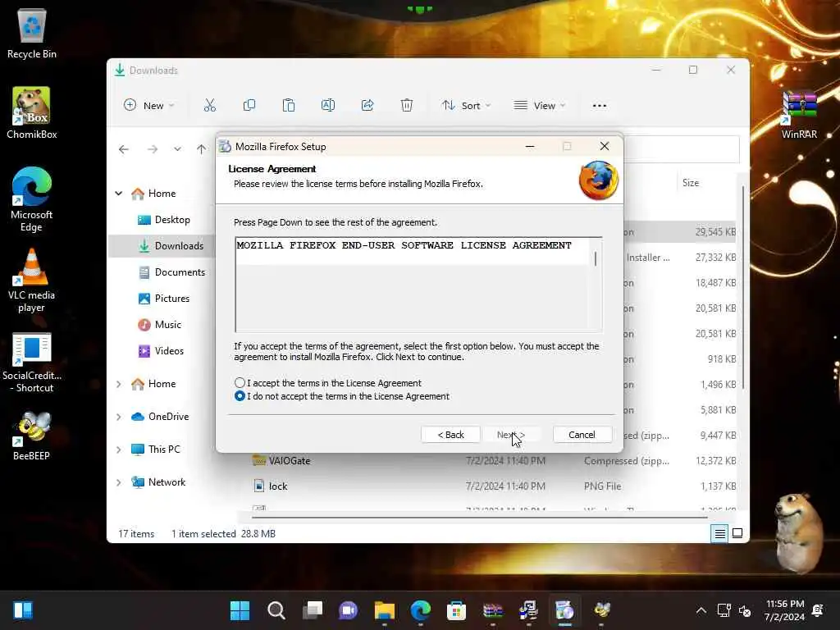Click the Back button in Firefox Setup
Viewport: 840px width, 630px height.
450,435
